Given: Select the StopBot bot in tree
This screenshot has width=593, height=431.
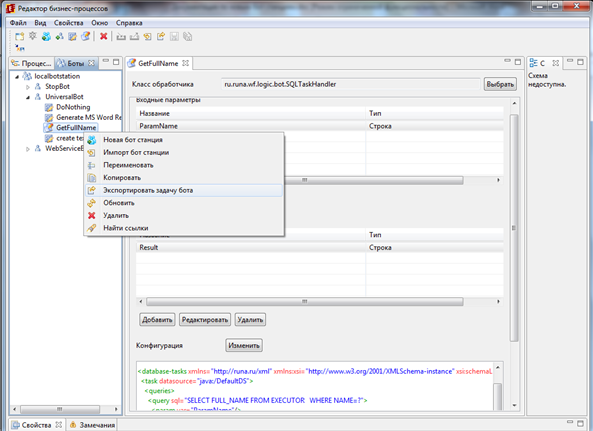Looking at the screenshot, I should click(57, 87).
